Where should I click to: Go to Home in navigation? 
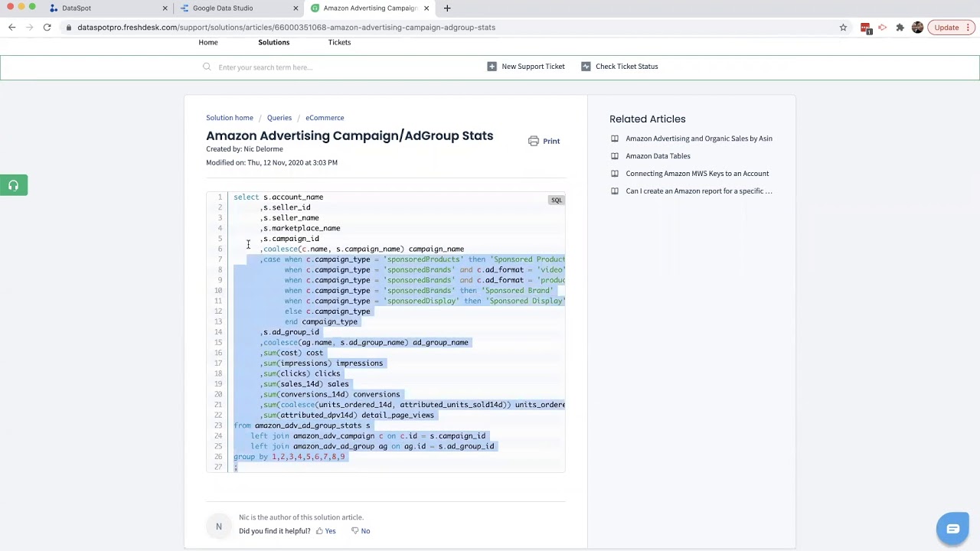click(208, 43)
